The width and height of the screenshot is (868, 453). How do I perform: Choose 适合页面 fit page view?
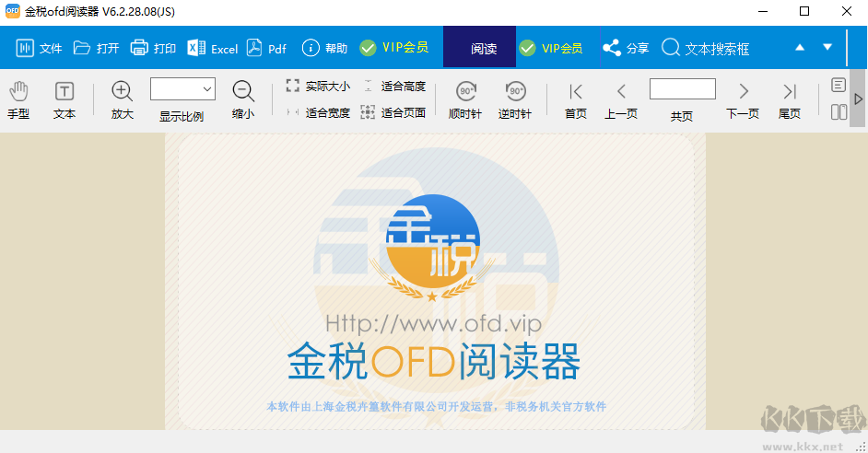point(393,113)
